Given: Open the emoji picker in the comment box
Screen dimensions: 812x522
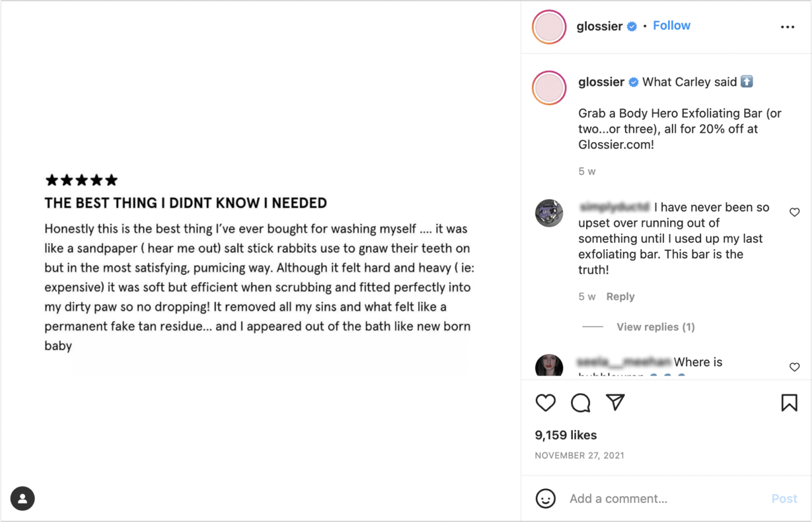Looking at the screenshot, I should click(546, 499).
